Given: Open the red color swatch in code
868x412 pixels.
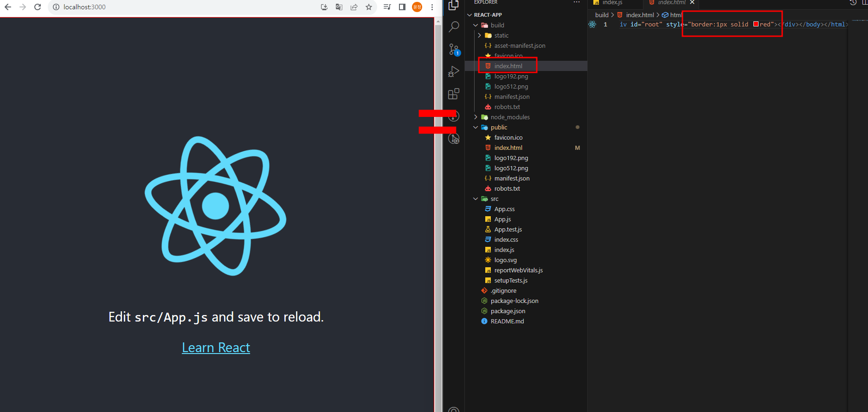Looking at the screenshot, I should (x=756, y=24).
